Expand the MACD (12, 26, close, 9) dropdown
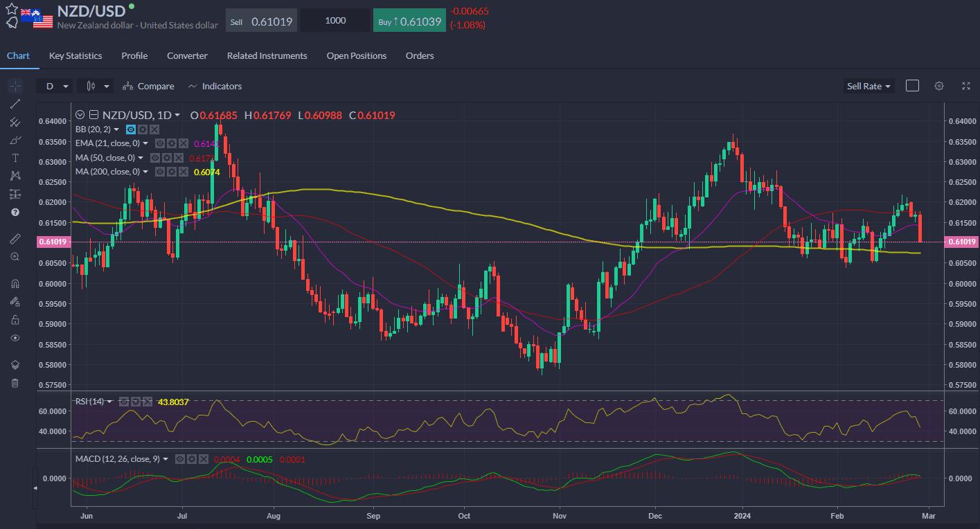 click(166, 459)
